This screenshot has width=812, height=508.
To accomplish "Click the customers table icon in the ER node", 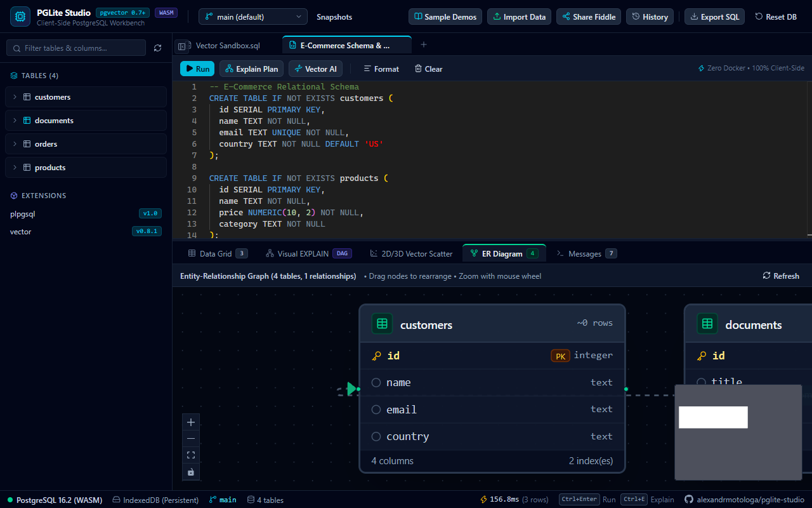I will (x=382, y=324).
